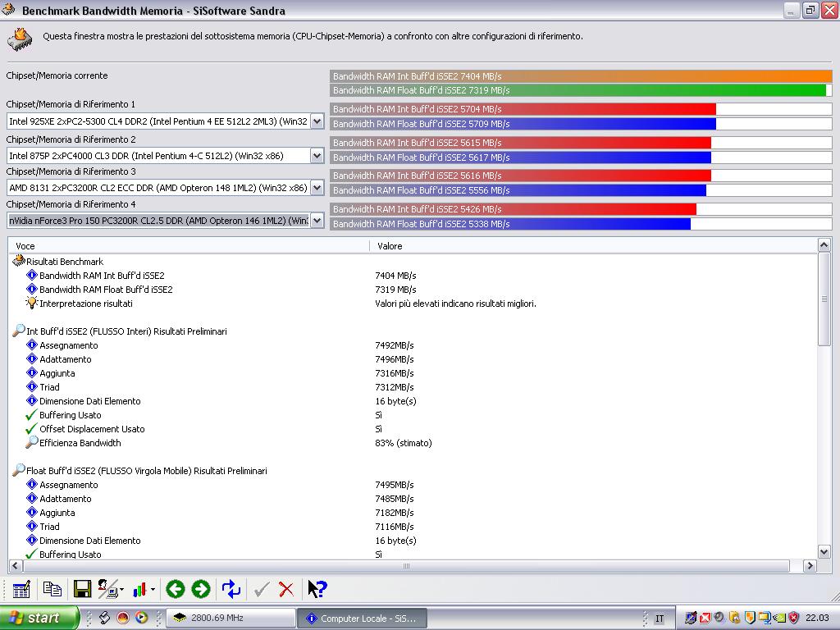Click the lightbulb icon beside Interpretazione risultati
This screenshot has width=840, height=630.
pyautogui.click(x=32, y=303)
